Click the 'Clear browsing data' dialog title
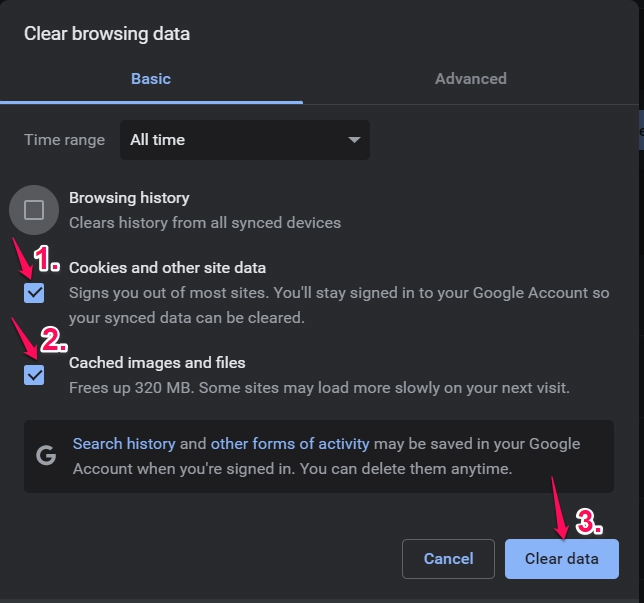This screenshot has height=603, width=644. pyautogui.click(x=107, y=34)
